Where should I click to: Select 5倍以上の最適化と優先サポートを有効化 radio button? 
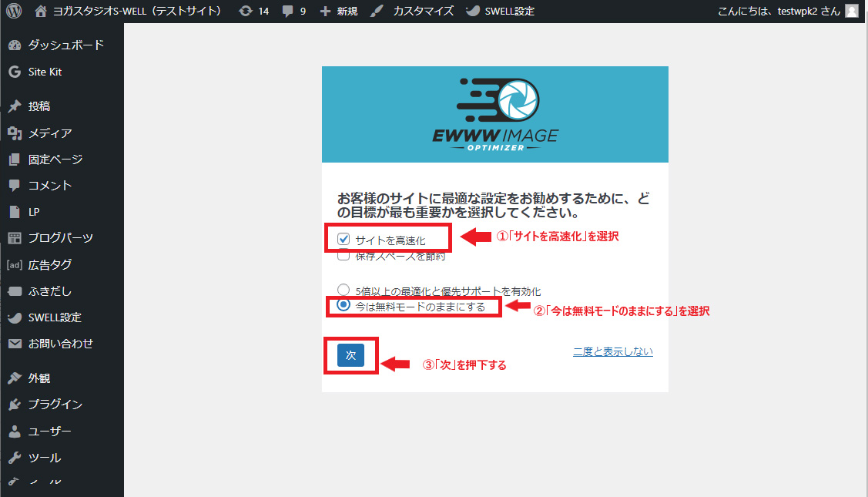344,289
